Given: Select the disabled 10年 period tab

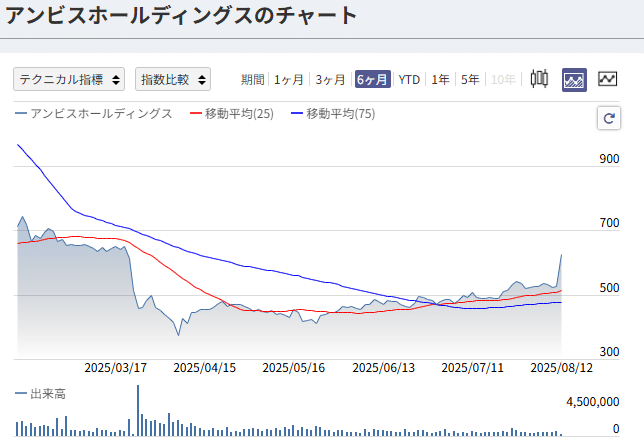Looking at the screenshot, I should click(503, 79).
